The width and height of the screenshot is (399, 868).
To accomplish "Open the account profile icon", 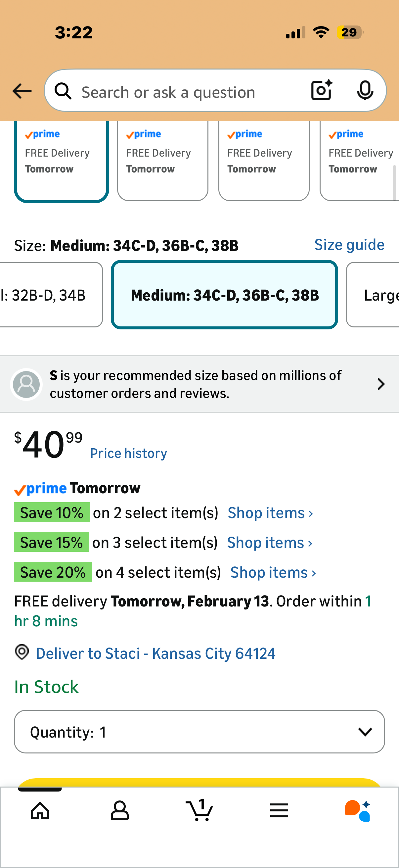I will pyautogui.click(x=119, y=810).
